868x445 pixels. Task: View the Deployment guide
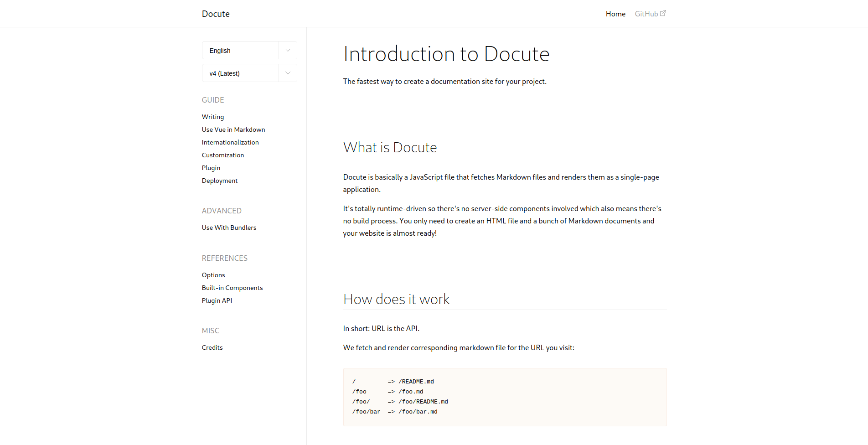[220, 181]
